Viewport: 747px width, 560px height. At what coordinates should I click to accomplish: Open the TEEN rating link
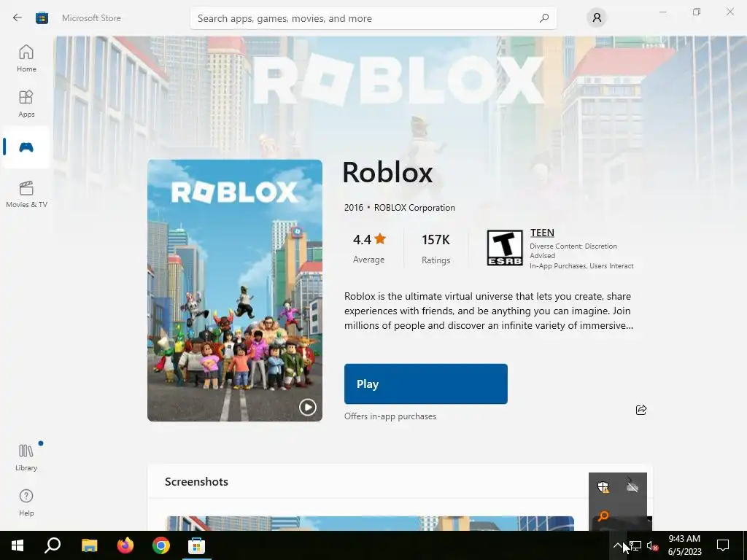[x=542, y=233]
